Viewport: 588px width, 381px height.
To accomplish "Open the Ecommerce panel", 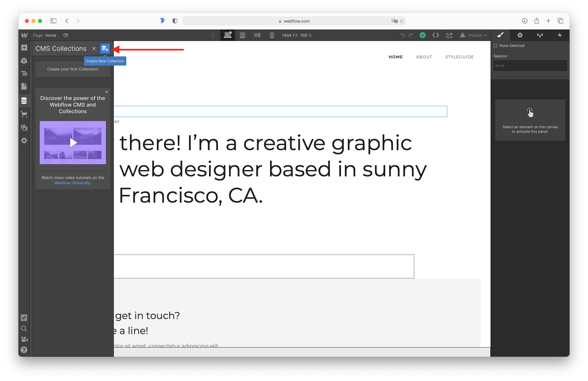I will pyautogui.click(x=24, y=114).
